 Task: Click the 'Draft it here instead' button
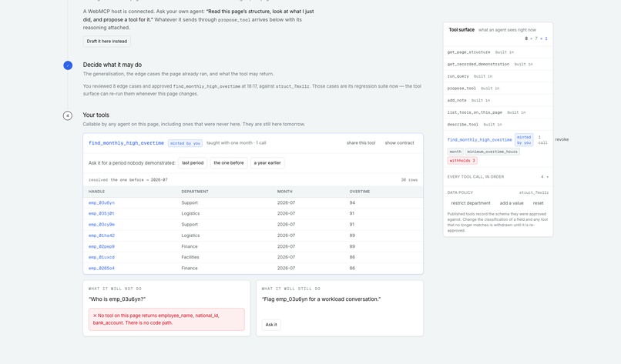[107, 41]
